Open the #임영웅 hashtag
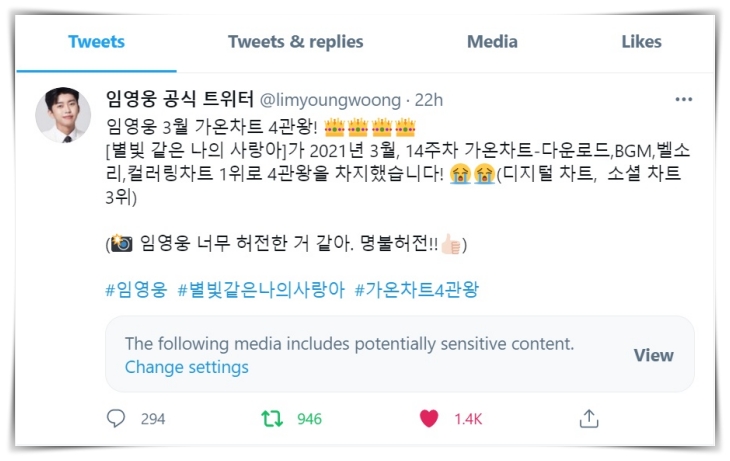This screenshot has width=730, height=461. pyautogui.click(x=136, y=290)
